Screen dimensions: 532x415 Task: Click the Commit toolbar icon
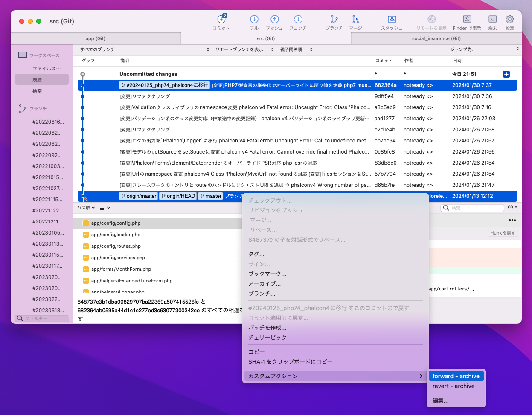(221, 19)
